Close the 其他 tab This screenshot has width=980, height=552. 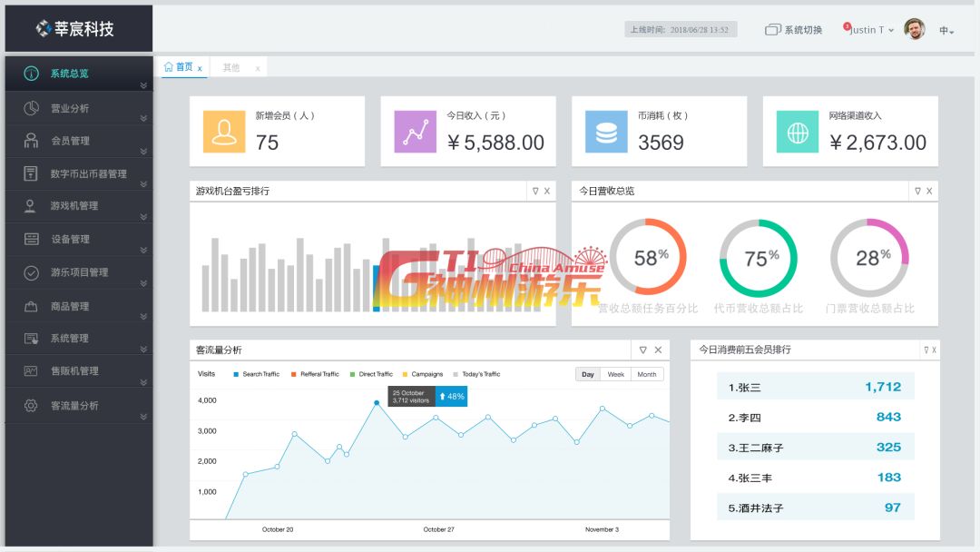click(x=258, y=69)
